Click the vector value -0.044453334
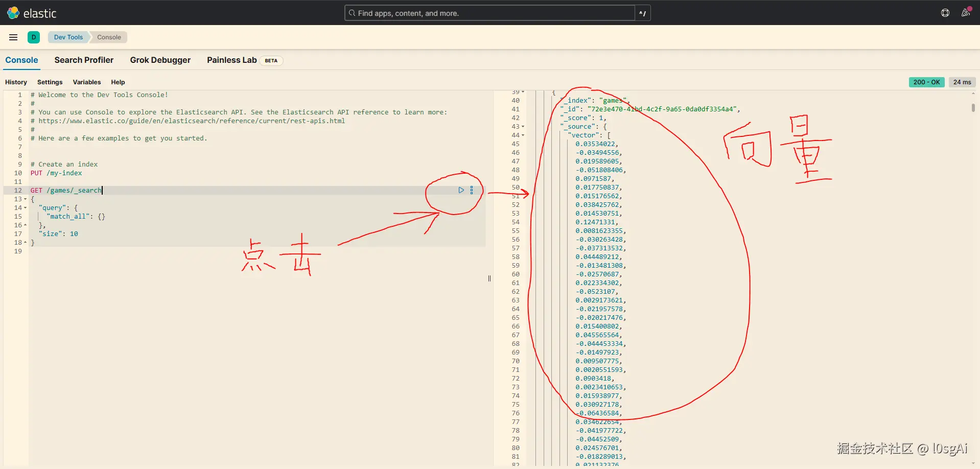 coord(601,344)
